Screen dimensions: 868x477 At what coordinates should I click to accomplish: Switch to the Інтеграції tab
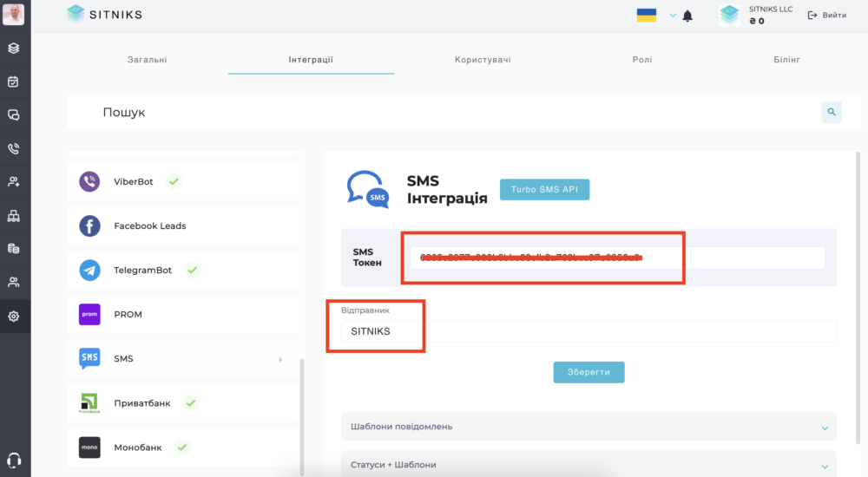[x=311, y=60]
